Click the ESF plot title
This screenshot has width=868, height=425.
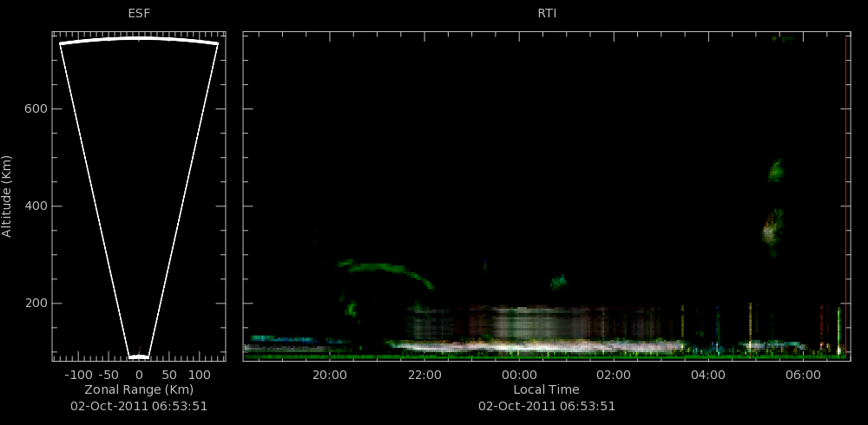pos(139,13)
